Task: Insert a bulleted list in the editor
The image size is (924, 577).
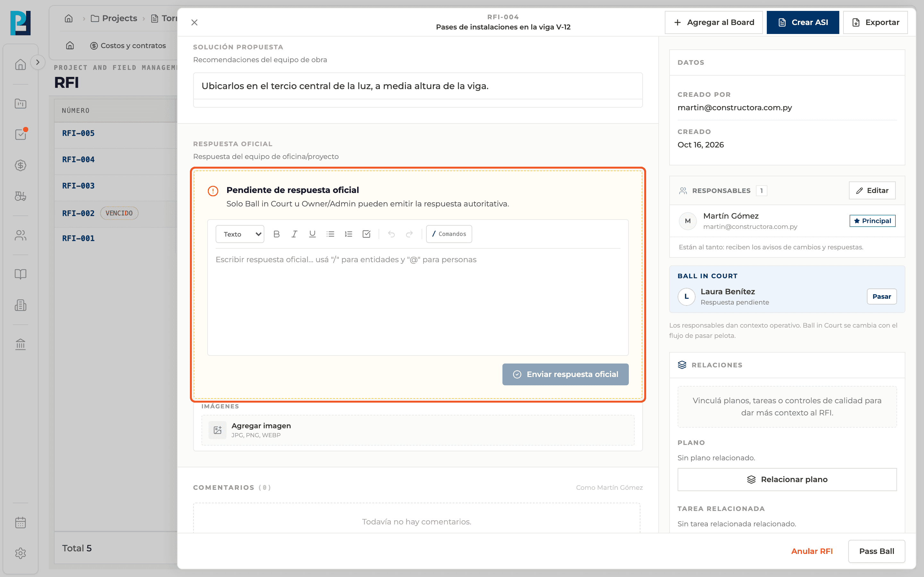Action: click(330, 234)
